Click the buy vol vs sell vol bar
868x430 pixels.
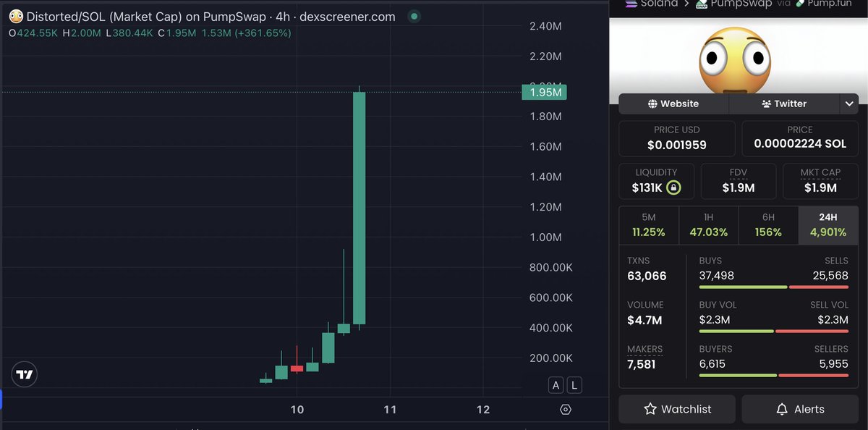point(774,331)
